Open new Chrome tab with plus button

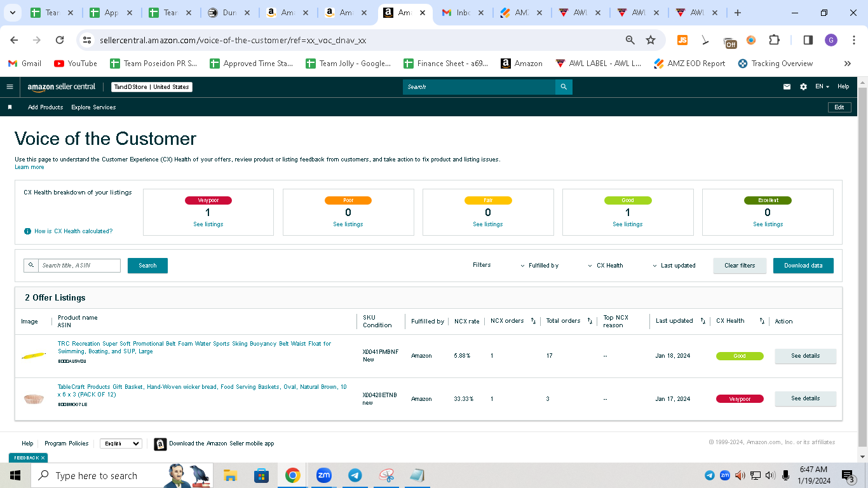[x=737, y=13]
